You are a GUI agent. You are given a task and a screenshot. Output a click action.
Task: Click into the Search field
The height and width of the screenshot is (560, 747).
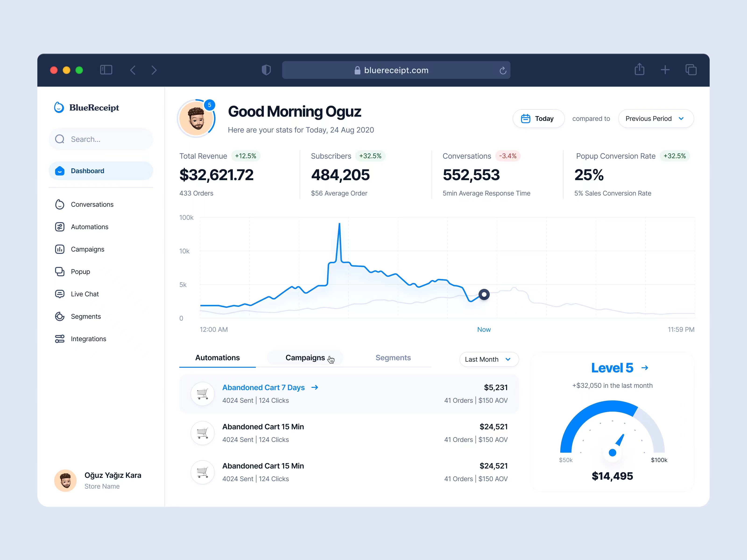click(x=101, y=139)
